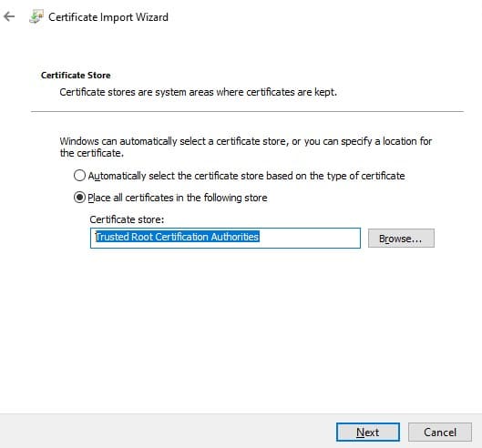482x448 pixels.
Task: Click 'Place all certificates in the following store' label text
Action: 178,198
